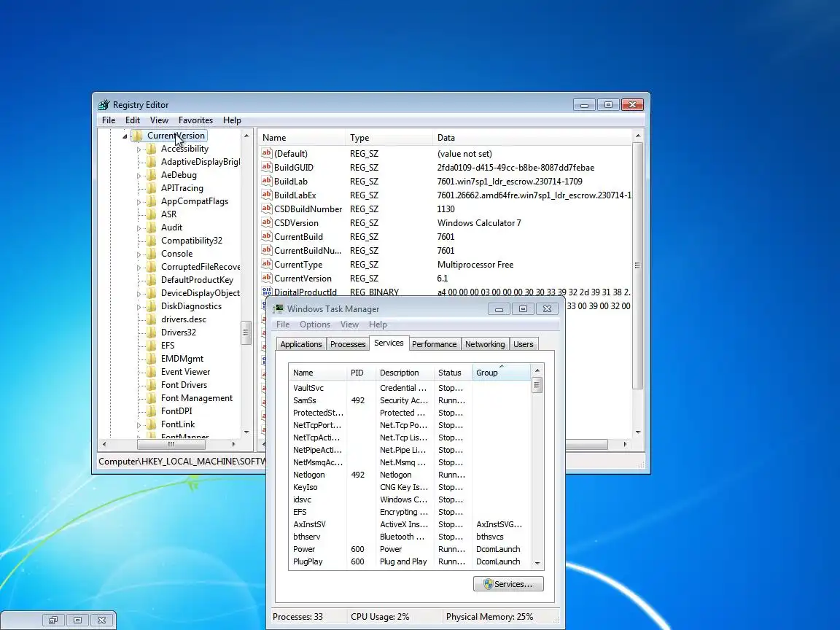Click the Registry Editor title bar icon
Screen dimensions: 840x630
click(x=104, y=105)
